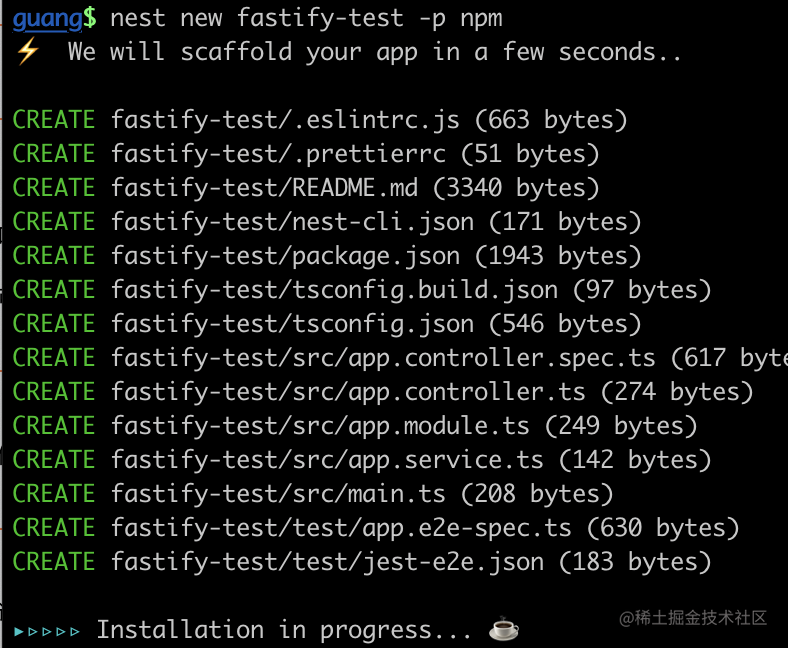The image size is (788, 648).
Task: Click the src/main.ts file path
Action: click(x=278, y=494)
